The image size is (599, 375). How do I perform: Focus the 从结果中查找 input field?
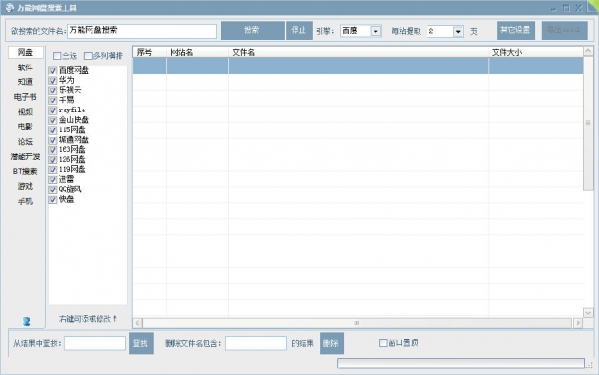(95, 343)
